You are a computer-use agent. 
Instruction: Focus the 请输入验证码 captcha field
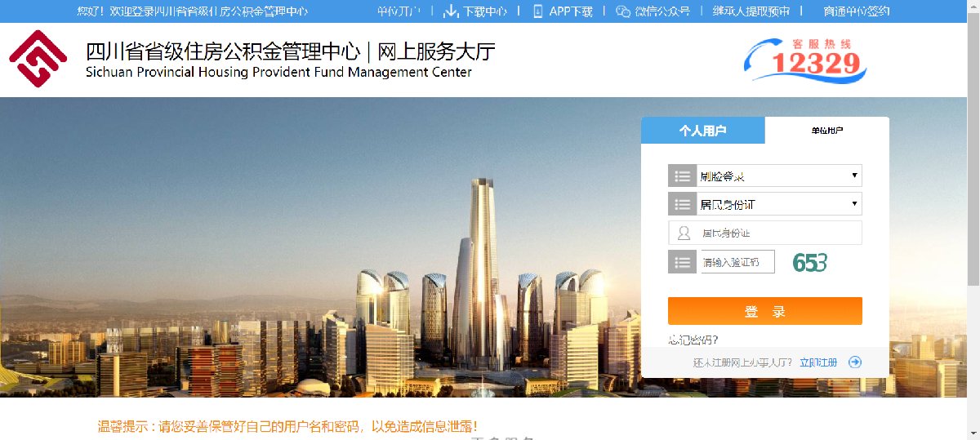click(x=737, y=262)
